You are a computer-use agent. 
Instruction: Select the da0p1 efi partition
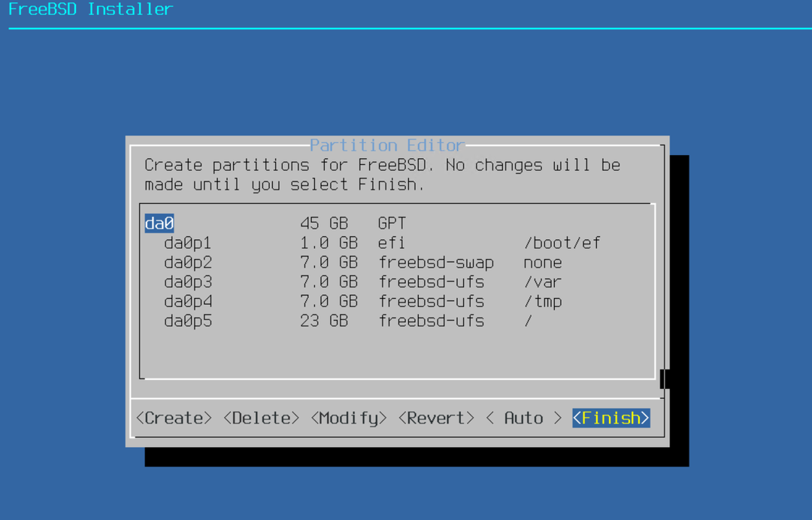tap(382, 243)
